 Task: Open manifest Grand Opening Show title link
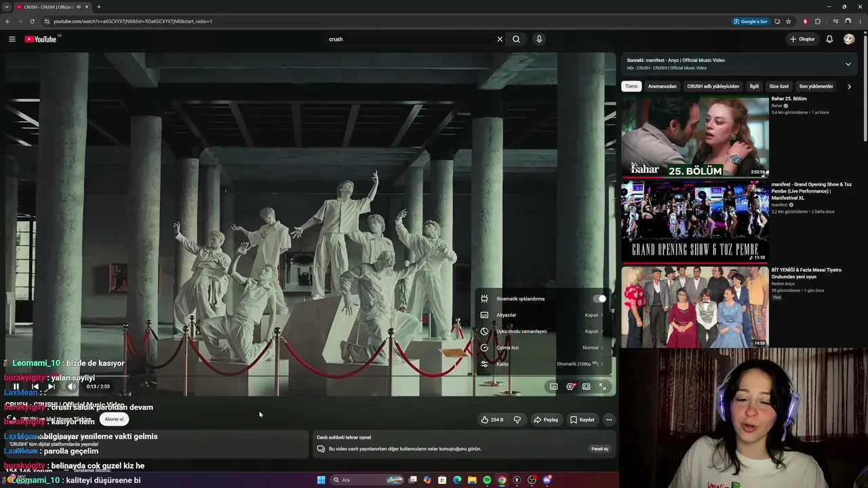point(812,191)
